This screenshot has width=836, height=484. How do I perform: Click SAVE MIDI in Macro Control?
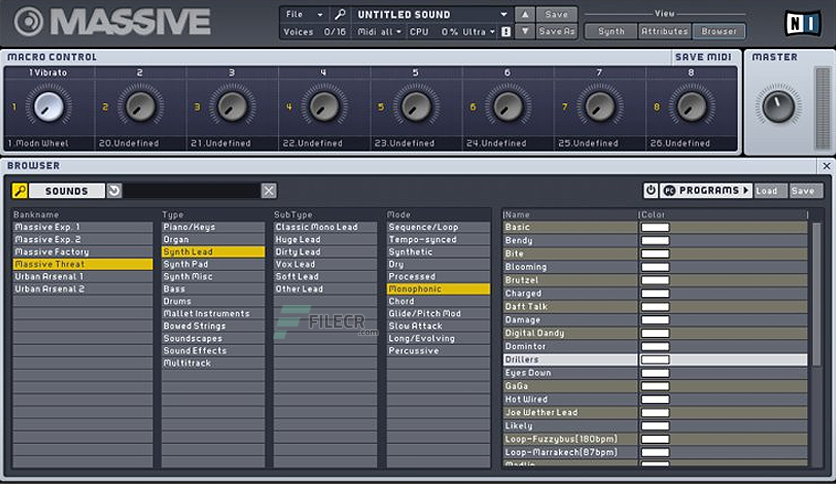pyautogui.click(x=703, y=57)
